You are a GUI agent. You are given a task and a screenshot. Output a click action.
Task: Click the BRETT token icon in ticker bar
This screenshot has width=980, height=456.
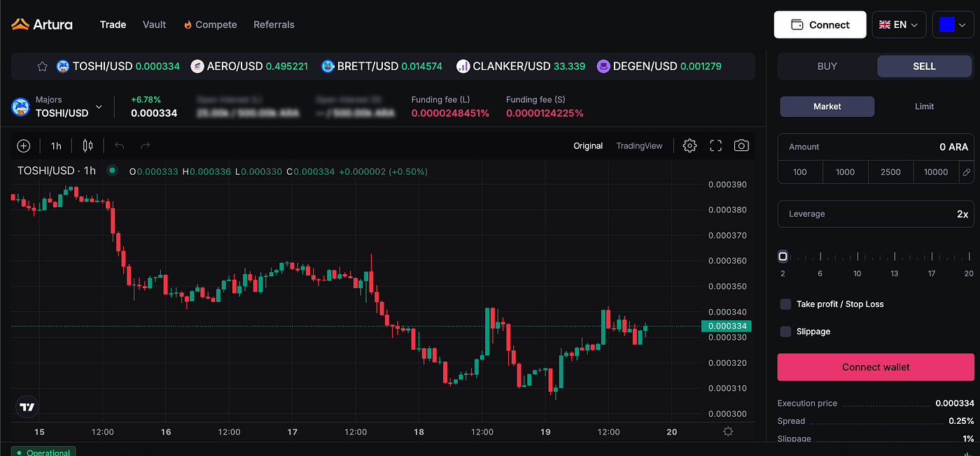point(328,66)
